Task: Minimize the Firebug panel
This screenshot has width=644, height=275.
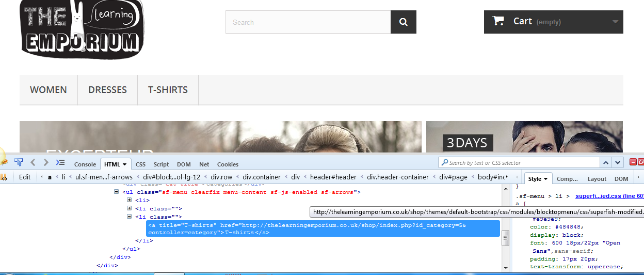Action: (x=634, y=162)
